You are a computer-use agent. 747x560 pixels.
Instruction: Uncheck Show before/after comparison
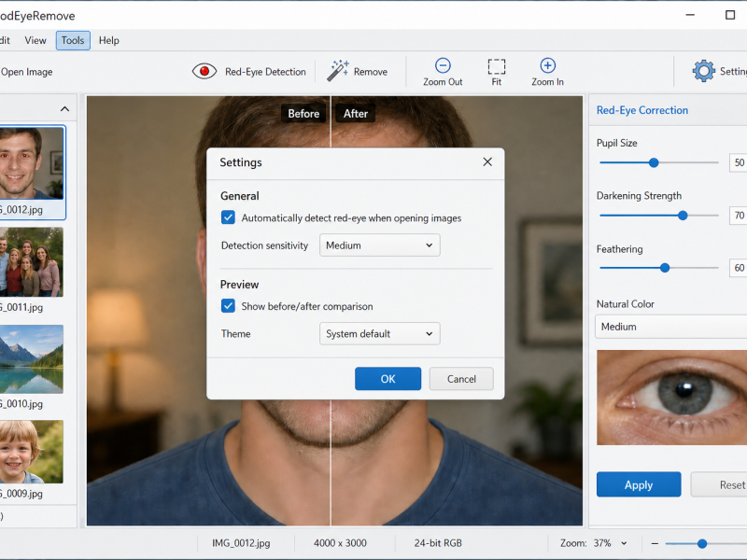tap(228, 306)
